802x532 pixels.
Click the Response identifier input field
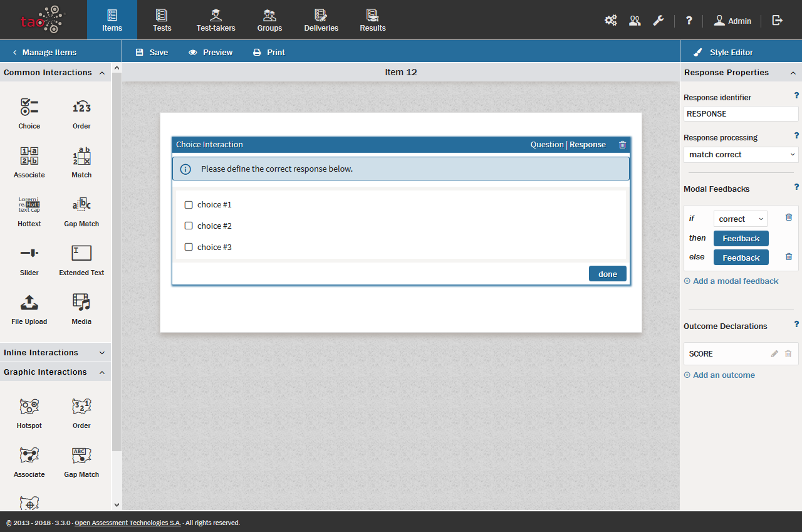tap(741, 114)
